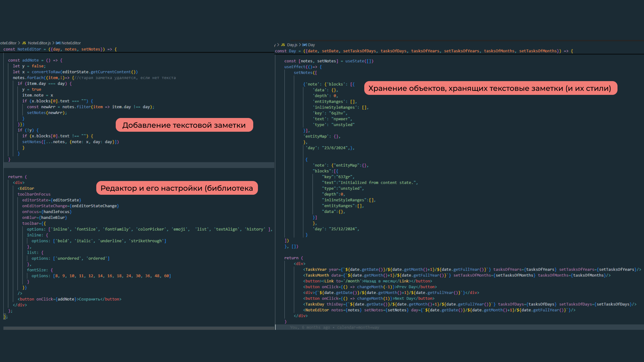Viewport: 644px width, 362px height.
Task: Click 'notes.filter' in the const newArr line
Action: pyautogui.click(x=76, y=107)
